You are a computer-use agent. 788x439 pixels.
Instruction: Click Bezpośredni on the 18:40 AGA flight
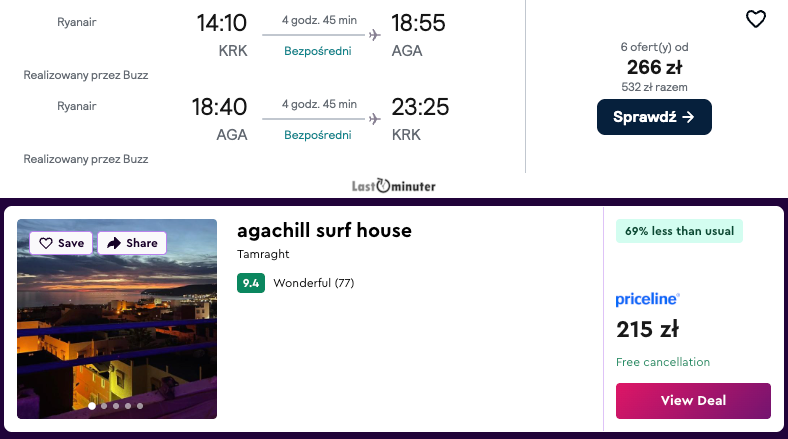coord(318,135)
